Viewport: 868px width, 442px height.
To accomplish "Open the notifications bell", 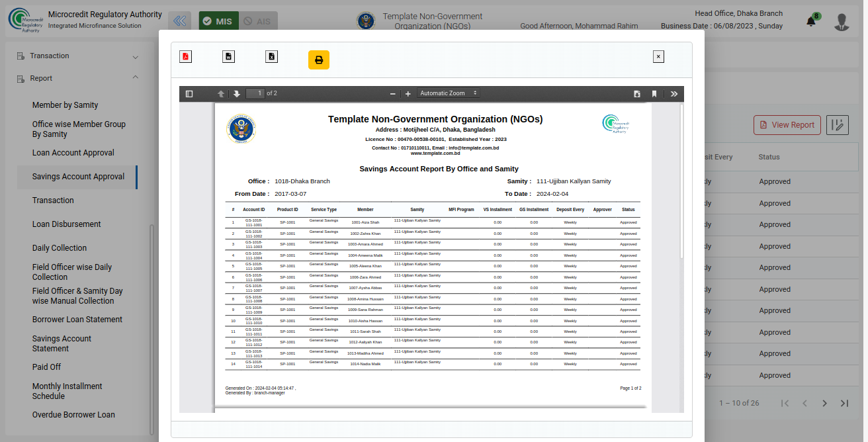I will [811, 21].
